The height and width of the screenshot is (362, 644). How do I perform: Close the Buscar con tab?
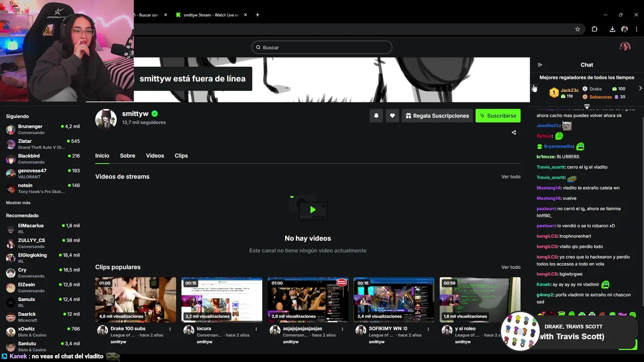(x=166, y=15)
